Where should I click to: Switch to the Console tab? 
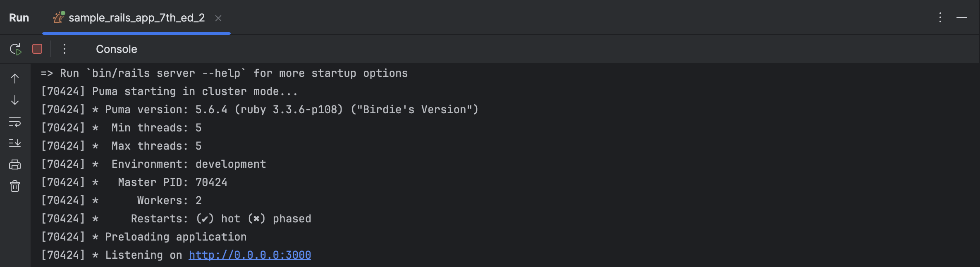[116, 48]
